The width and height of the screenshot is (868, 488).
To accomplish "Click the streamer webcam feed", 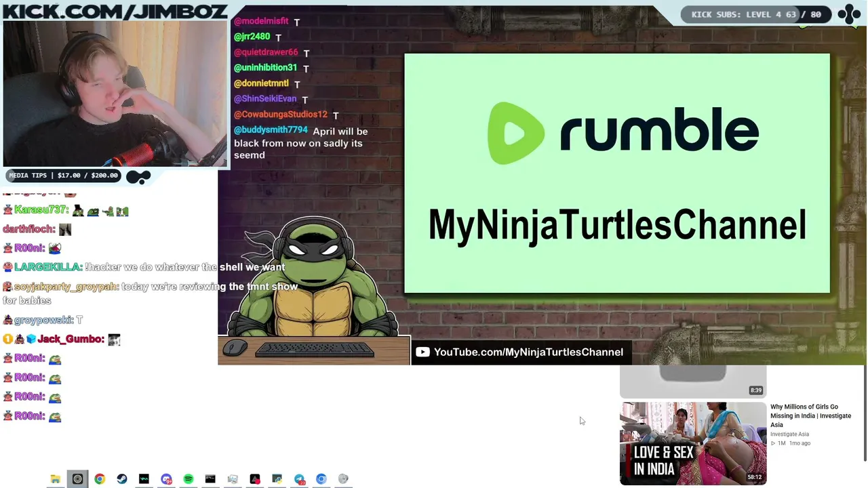I will pos(115,94).
